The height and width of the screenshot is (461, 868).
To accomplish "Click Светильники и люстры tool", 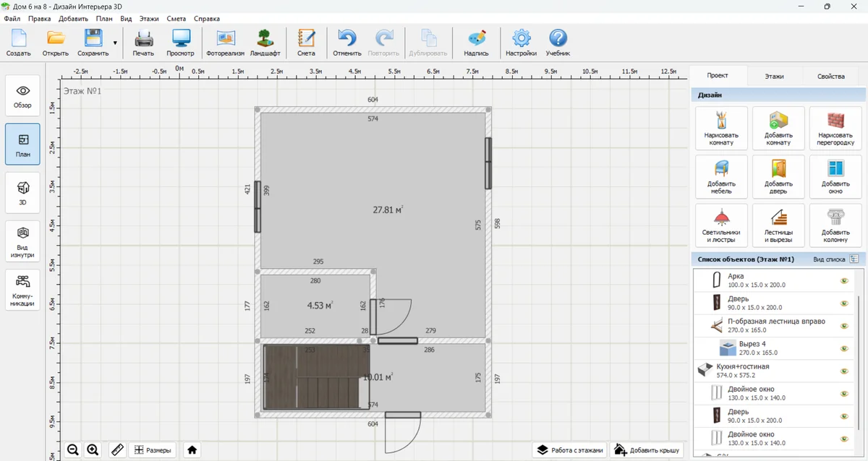I will 721,225.
